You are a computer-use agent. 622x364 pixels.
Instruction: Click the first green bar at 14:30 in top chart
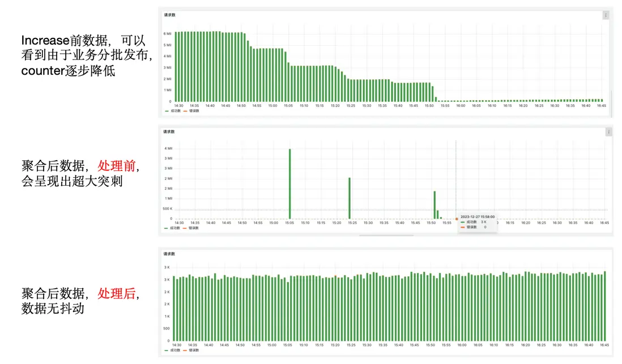[x=176, y=67]
